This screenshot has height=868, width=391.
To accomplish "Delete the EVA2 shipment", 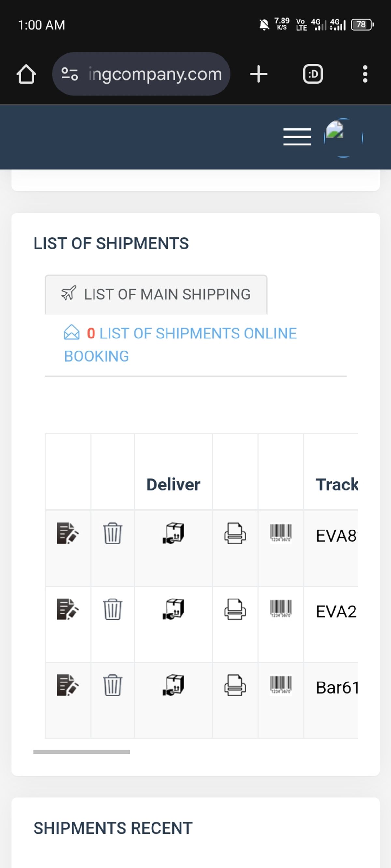I will (x=112, y=609).
